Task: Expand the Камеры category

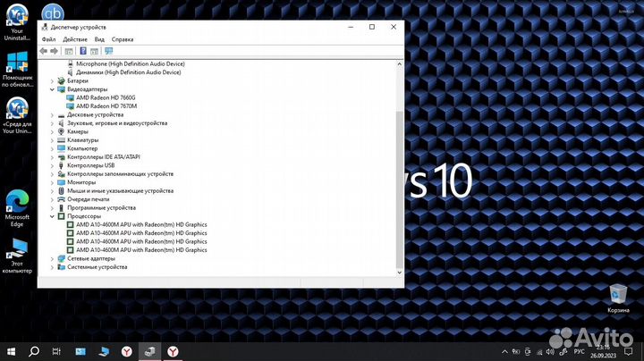Action: coord(52,132)
